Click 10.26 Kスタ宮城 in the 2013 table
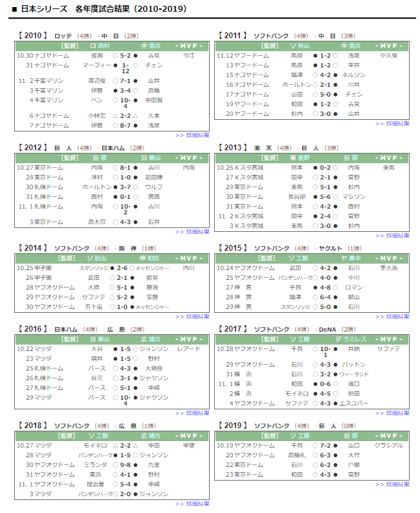420x513 pixels. coord(240,168)
